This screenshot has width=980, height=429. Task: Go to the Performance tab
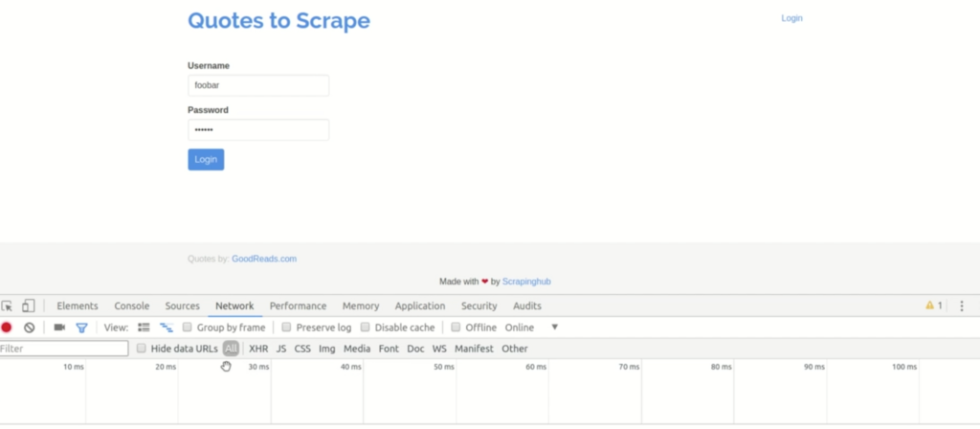[299, 305]
